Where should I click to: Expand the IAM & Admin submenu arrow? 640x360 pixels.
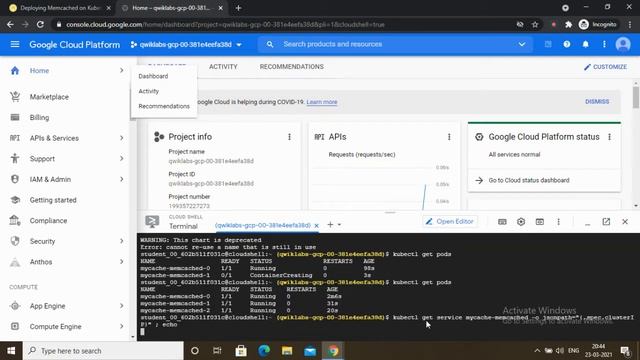121,179
